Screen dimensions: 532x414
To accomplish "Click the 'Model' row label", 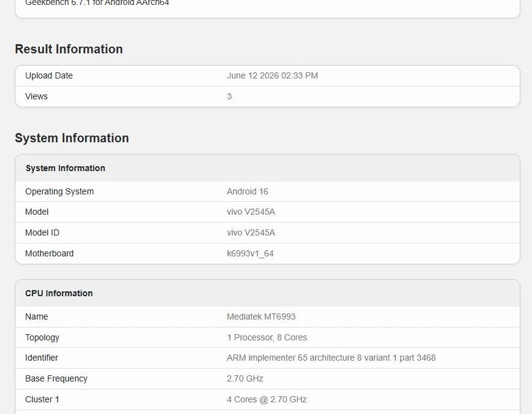I will [x=37, y=212].
